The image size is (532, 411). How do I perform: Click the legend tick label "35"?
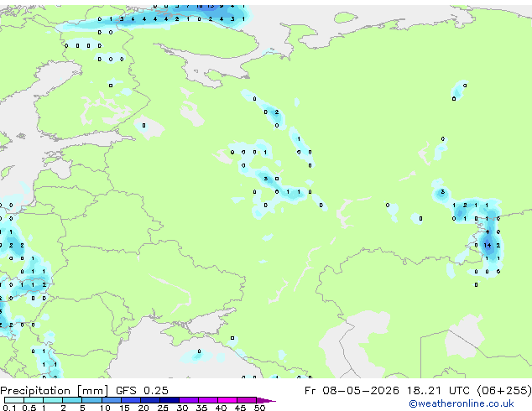[201, 408]
